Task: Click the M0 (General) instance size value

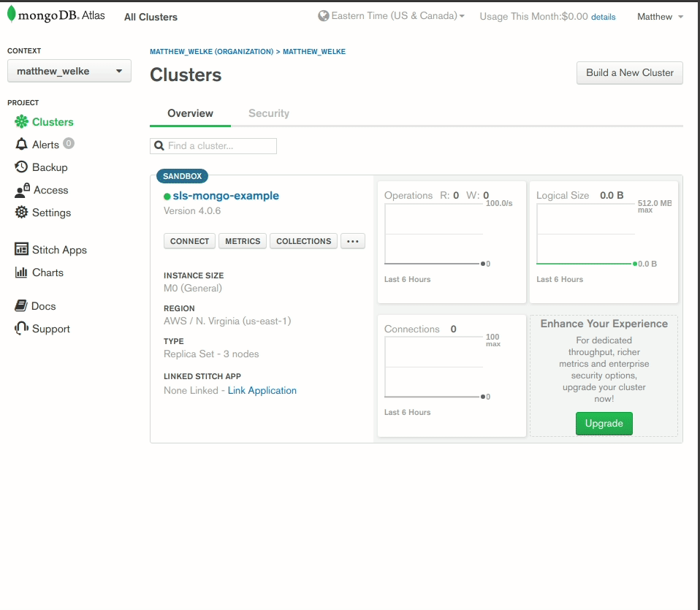Action: coord(193,289)
